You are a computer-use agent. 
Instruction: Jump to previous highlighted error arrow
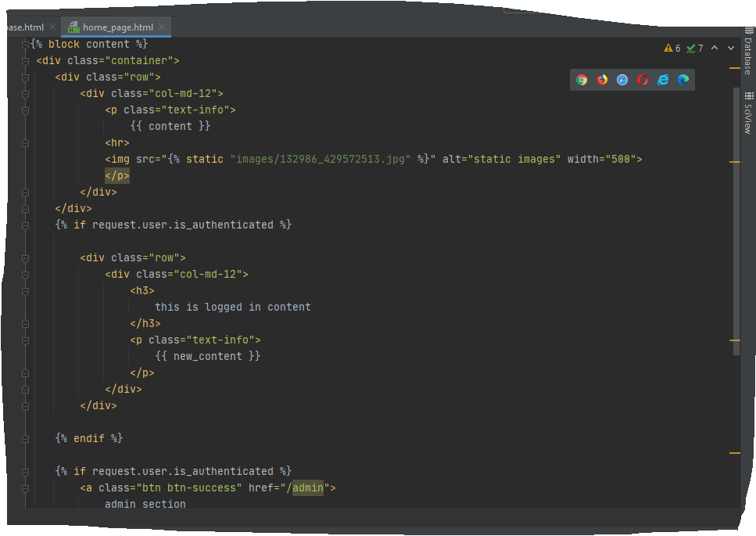click(x=715, y=49)
